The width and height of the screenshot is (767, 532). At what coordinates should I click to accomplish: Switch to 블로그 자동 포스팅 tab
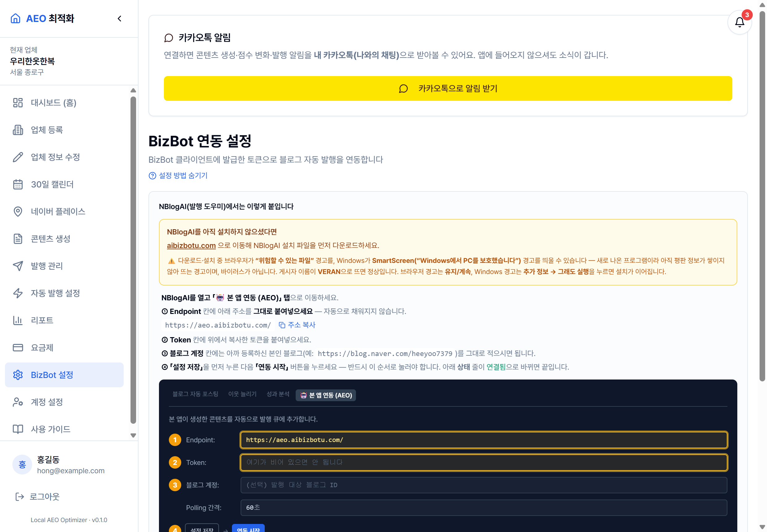click(x=195, y=394)
